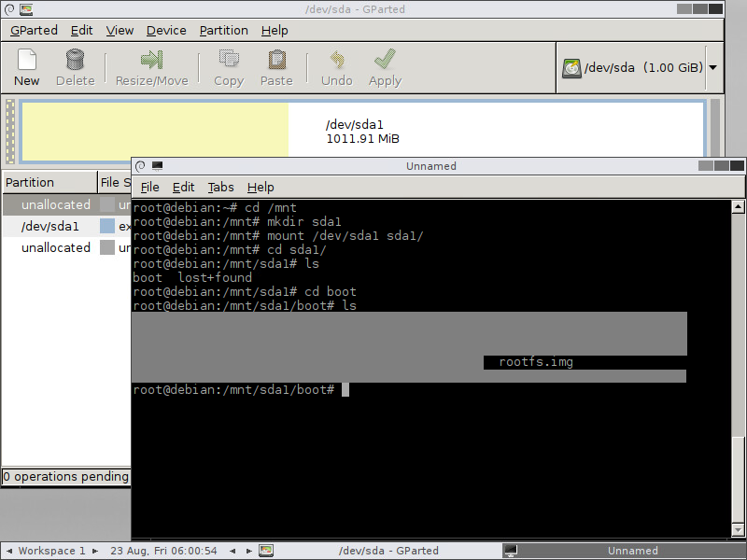The image size is (747, 560).
Task: Click the Partition column header
Action: 49,182
